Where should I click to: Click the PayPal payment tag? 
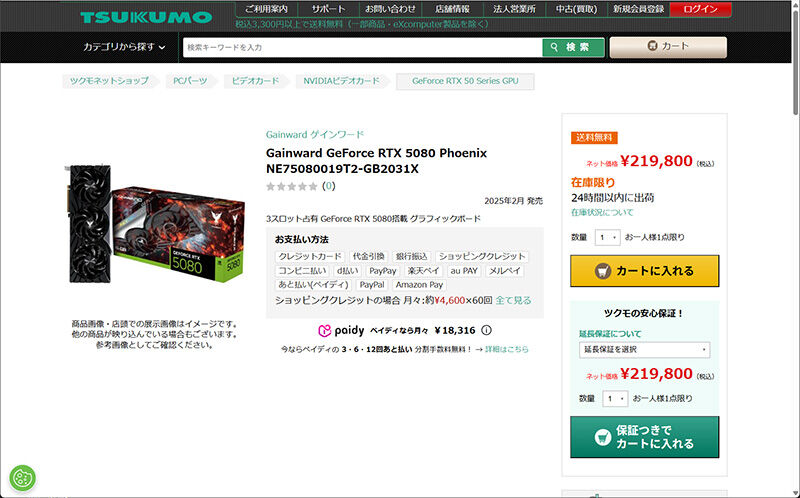tap(372, 285)
